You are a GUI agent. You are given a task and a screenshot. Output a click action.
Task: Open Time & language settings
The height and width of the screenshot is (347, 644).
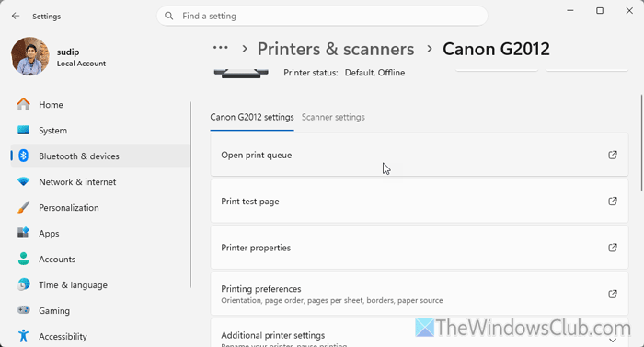tap(100, 284)
